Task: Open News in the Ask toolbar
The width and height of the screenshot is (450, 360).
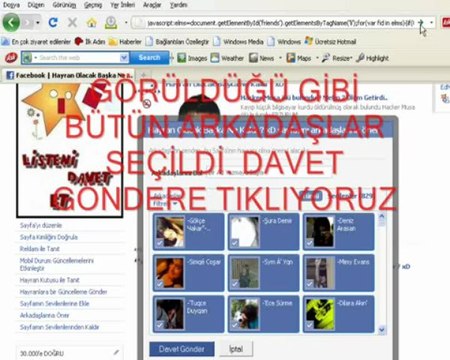Action: point(262,58)
